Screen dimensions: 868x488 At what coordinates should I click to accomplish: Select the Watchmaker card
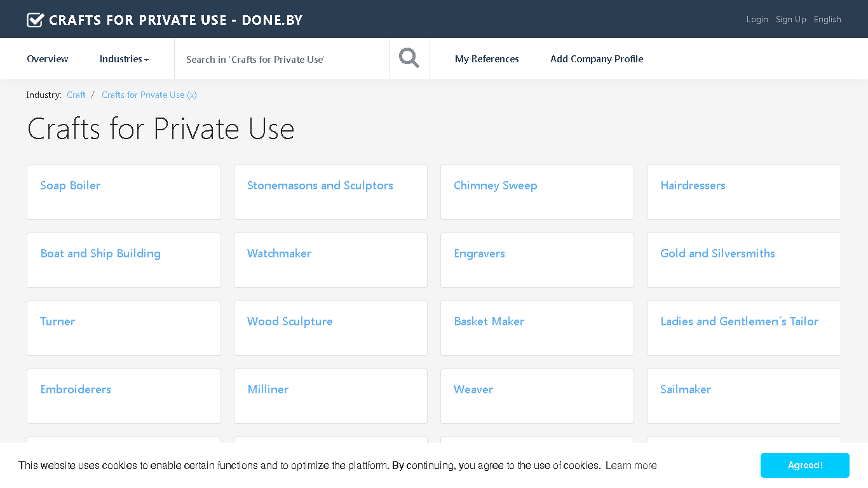tap(330, 260)
